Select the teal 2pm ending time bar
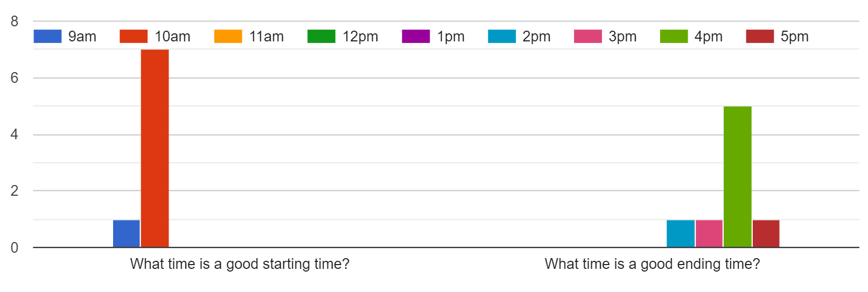The height and width of the screenshot is (292, 868). 681,234
